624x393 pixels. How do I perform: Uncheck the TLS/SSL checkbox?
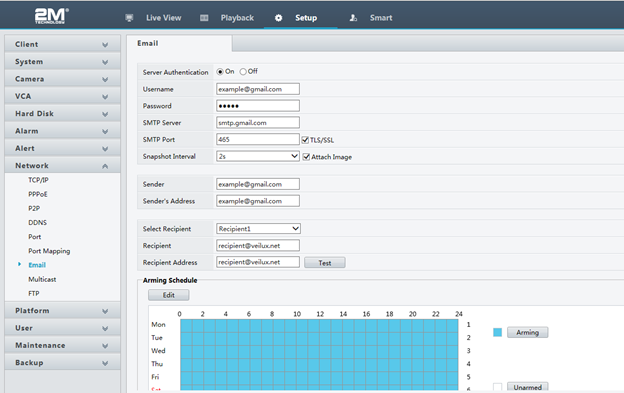pyautogui.click(x=305, y=140)
